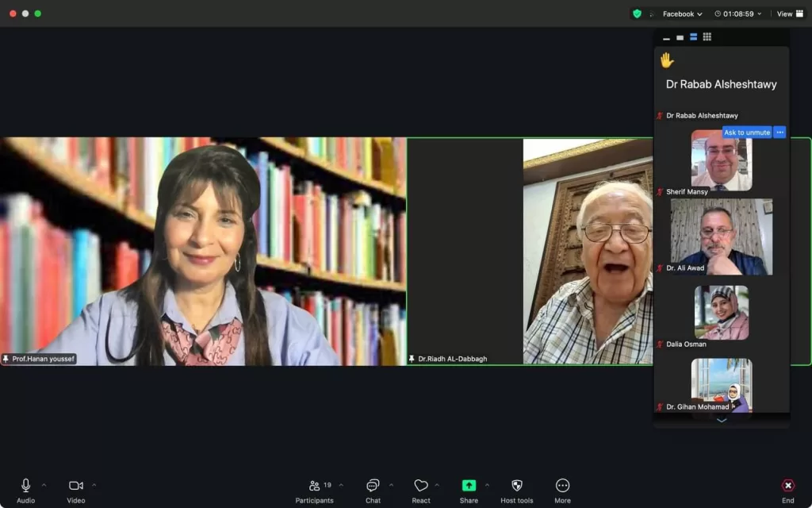Open the More options menu
812x508 pixels.
point(562,486)
